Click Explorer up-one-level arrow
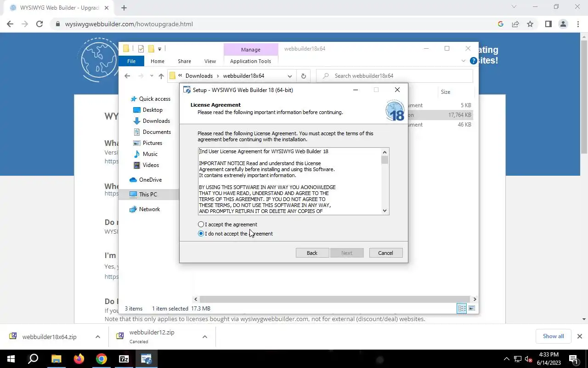This screenshot has height=368, width=588. coord(161,76)
